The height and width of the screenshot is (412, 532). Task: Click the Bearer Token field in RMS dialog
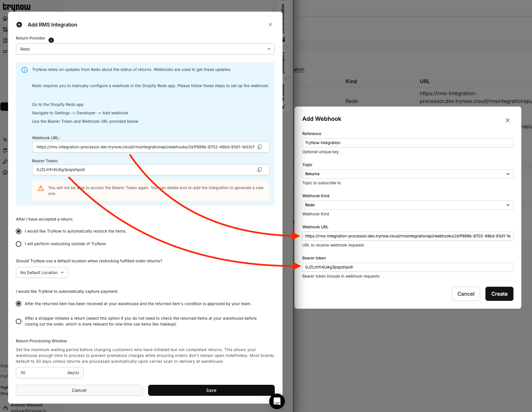pyautogui.click(x=151, y=170)
